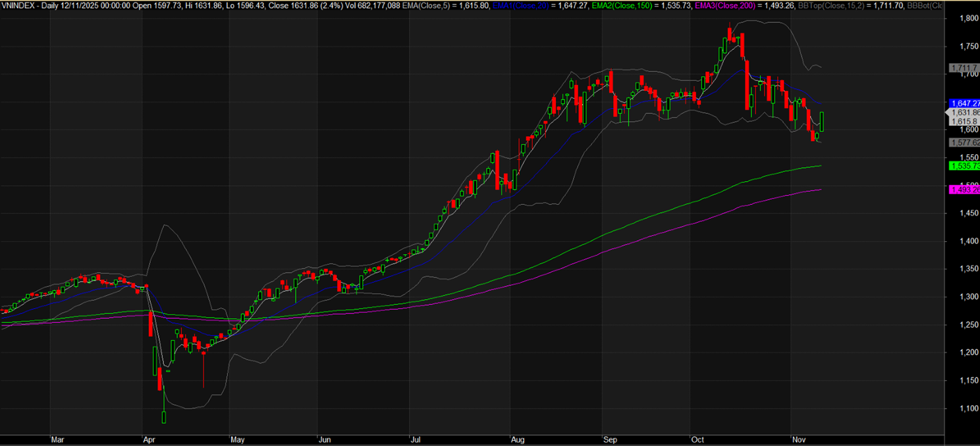The image size is (980, 446).
Task: Click the green 1,535.73 price tag
Action: click(x=964, y=166)
